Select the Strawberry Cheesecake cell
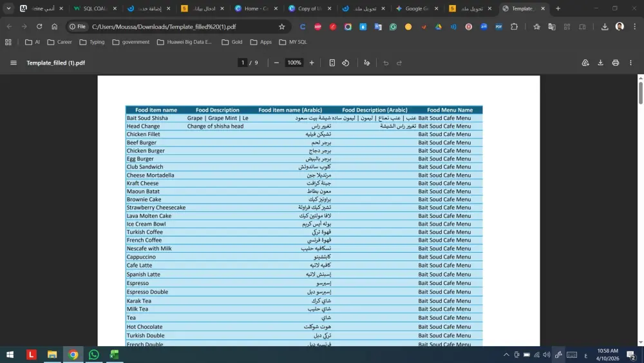The width and height of the screenshot is (644, 363). (x=156, y=208)
